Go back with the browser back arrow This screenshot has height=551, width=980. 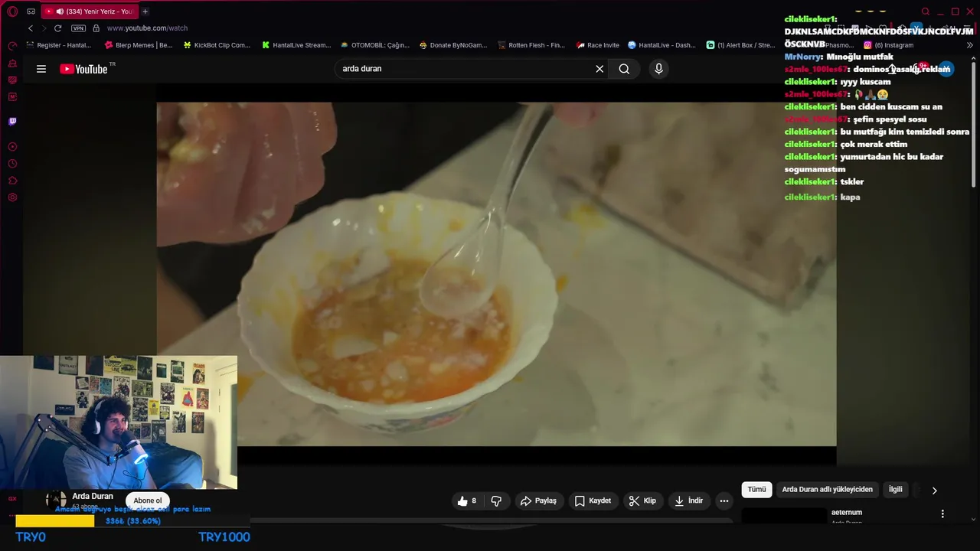pyautogui.click(x=31, y=28)
